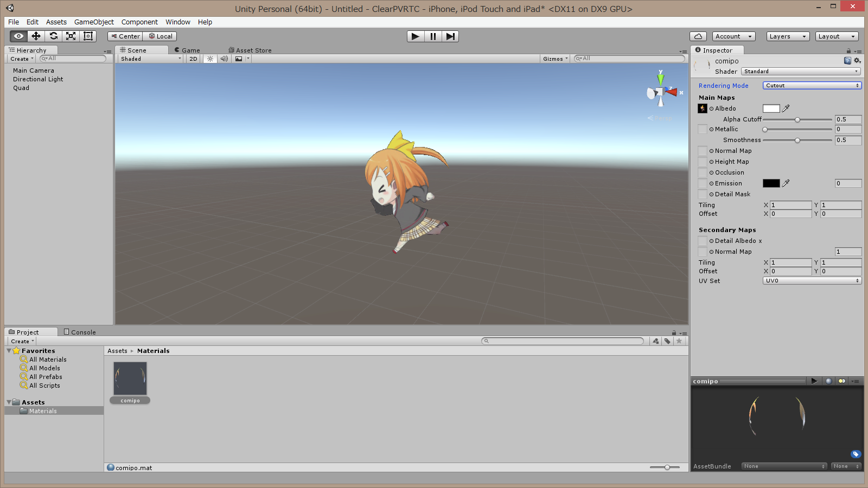Select the Scale tool
Screen dimensions: 868x488
coord(71,36)
